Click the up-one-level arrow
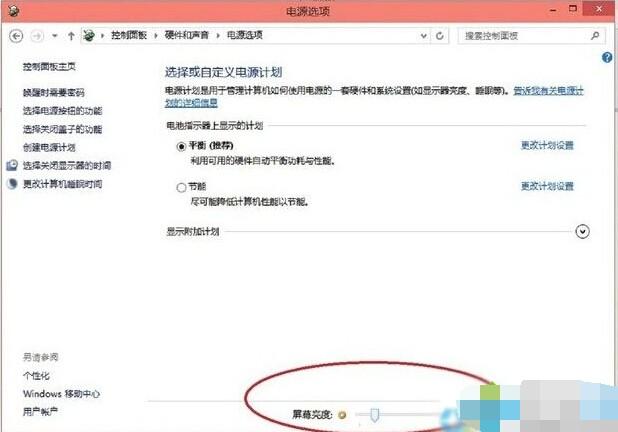 70,35
